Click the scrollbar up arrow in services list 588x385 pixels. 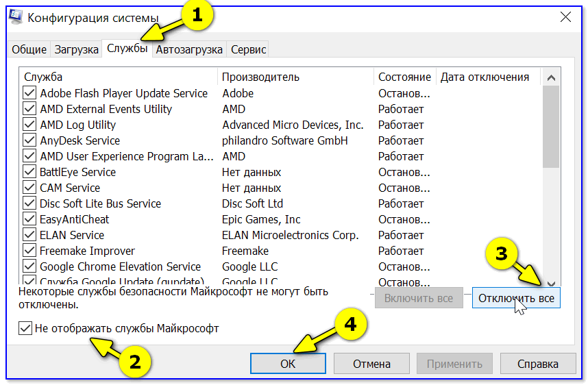[x=551, y=76]
